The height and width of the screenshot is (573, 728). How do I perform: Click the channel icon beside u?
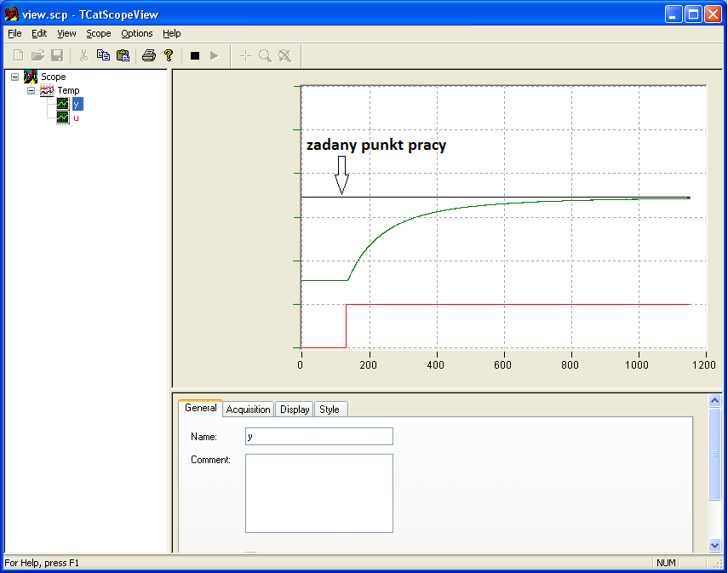pyautogui.click(x=63, y=117)
